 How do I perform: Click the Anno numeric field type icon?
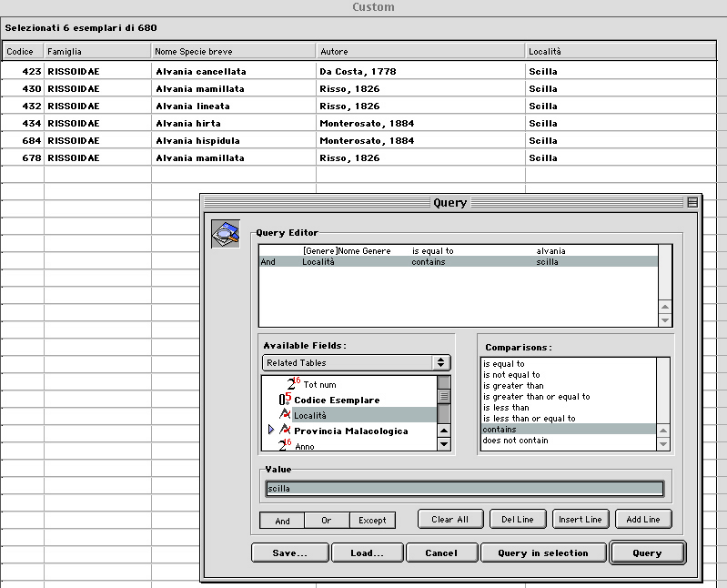coord(284,445)
